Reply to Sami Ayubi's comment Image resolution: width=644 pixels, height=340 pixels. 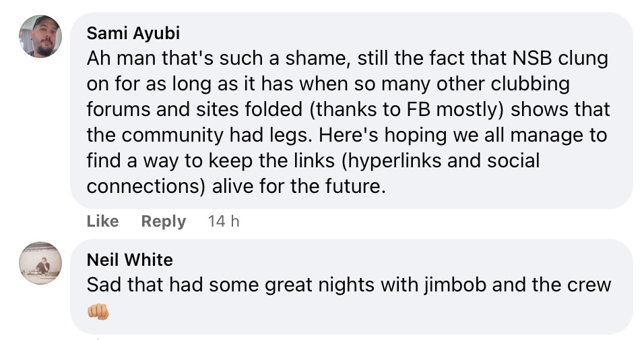(163, 221)
